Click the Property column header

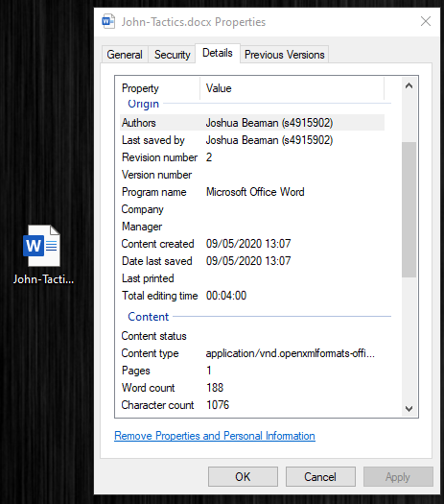pyautogui.click(x=140, y=88)
